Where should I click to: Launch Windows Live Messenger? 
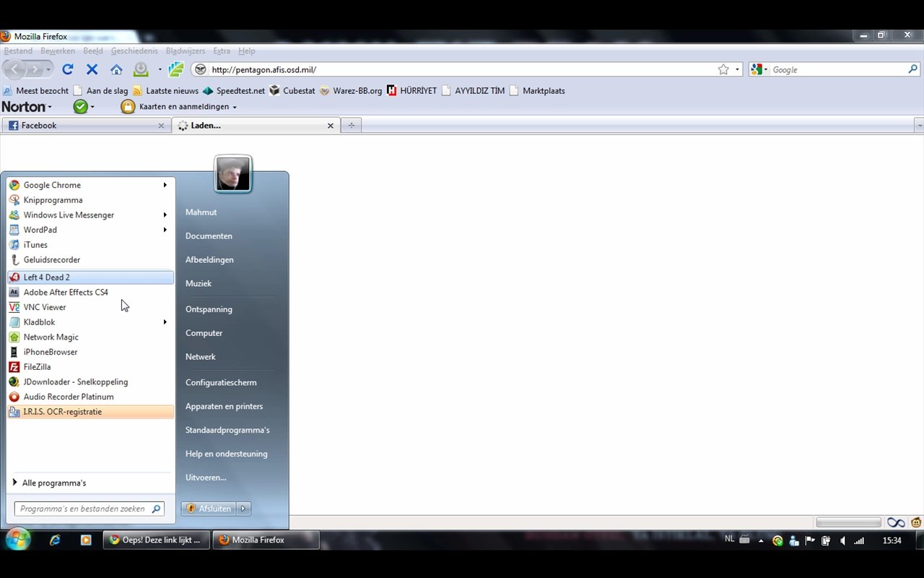[x=90, y=215]
